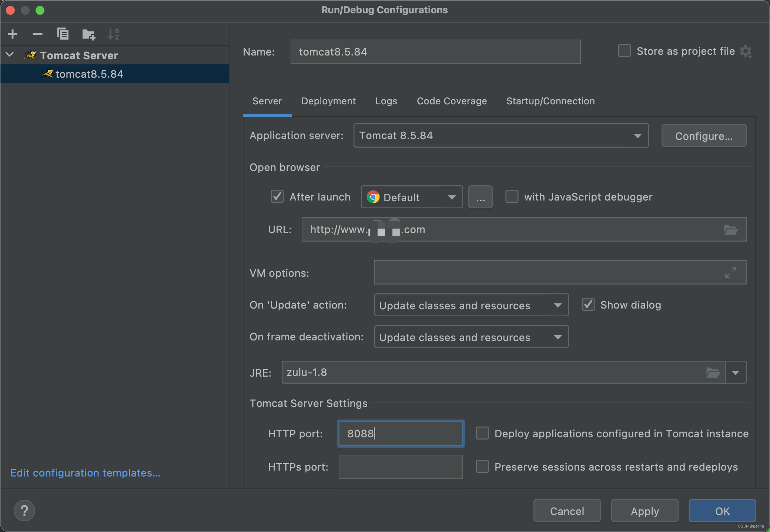Open help with question mark button
The height and width of the screenshot is (532, 770).
tap(24, 511)
